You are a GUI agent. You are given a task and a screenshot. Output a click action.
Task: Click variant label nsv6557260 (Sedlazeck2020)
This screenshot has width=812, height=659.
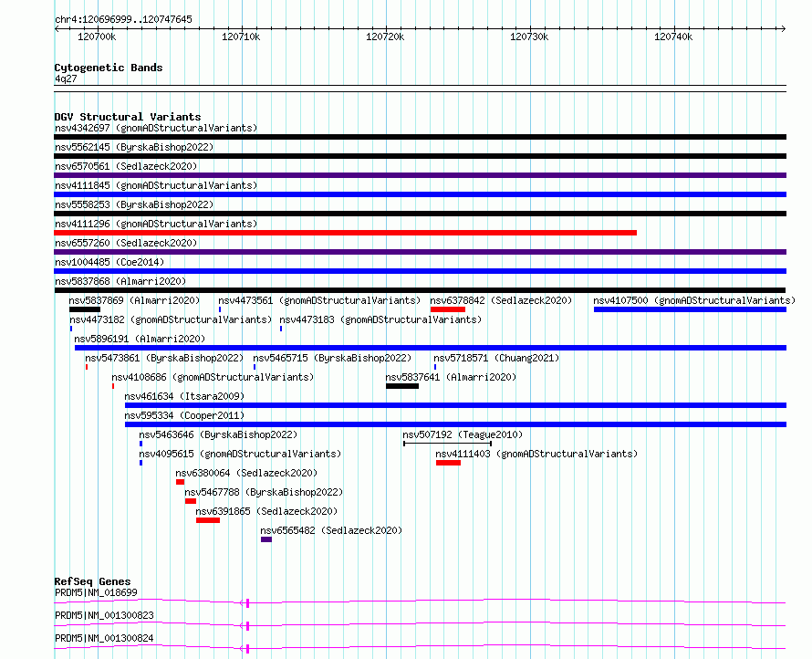pos(126,243)
